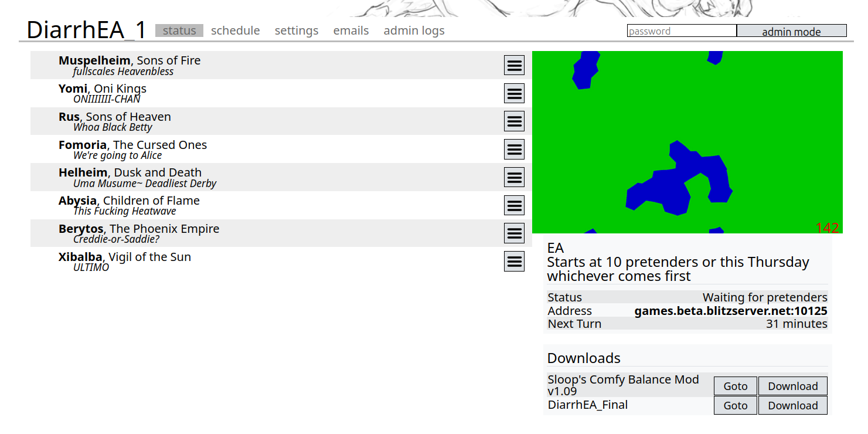Open hamburger menu for Helheim row

click(514, 177)
